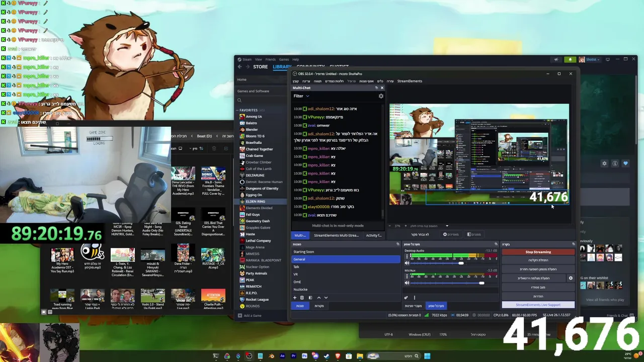
Task: Undock the scenes panel icon
Action: (x=397, y=244)
